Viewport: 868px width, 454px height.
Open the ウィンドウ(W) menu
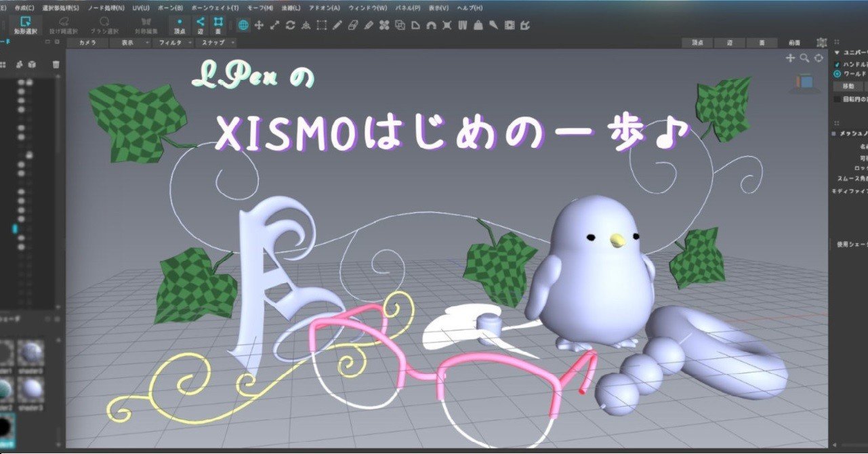coord(367,7)
